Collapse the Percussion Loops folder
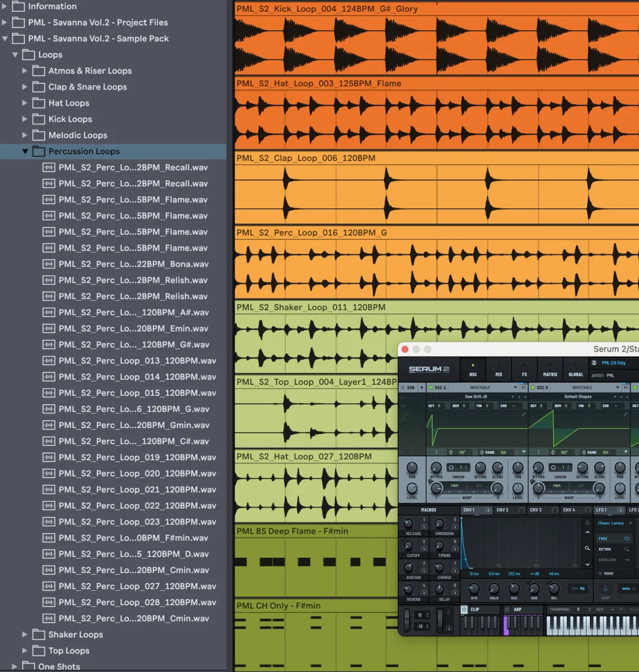Screen dimensions: 639x672 tap(25, 151)
